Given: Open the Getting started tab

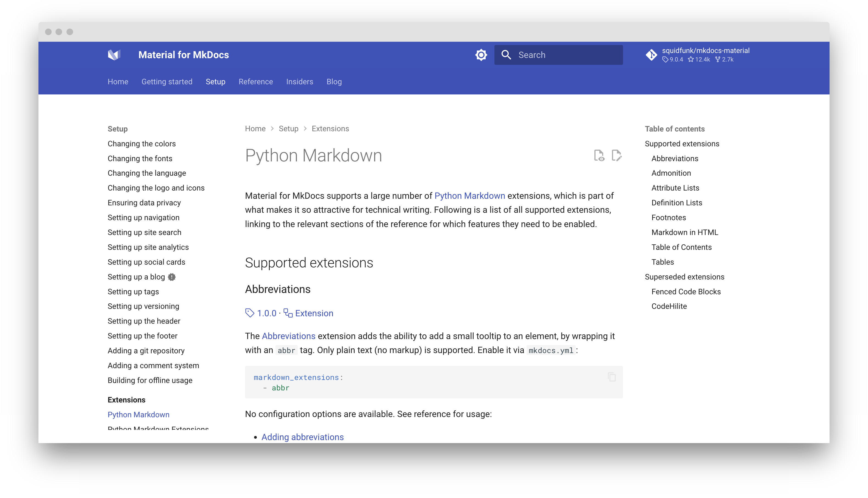Looking at the screenshot, I should [167, 82].
